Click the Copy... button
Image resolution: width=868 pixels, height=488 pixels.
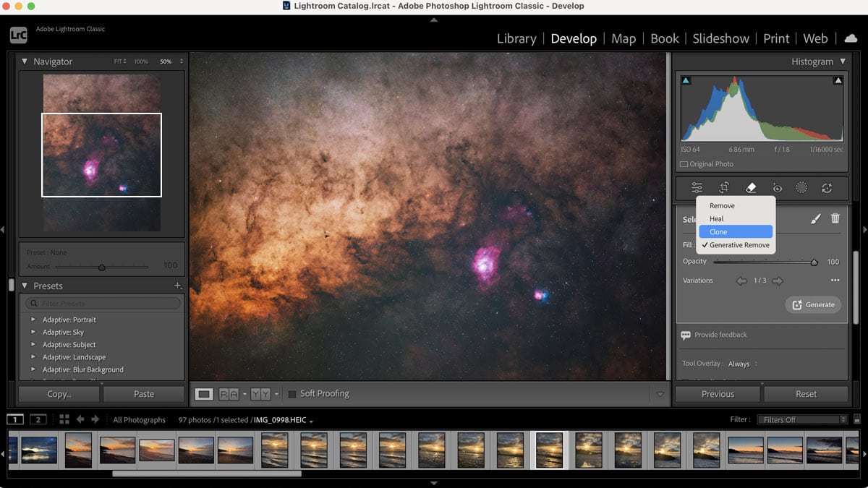click(59, 394)
